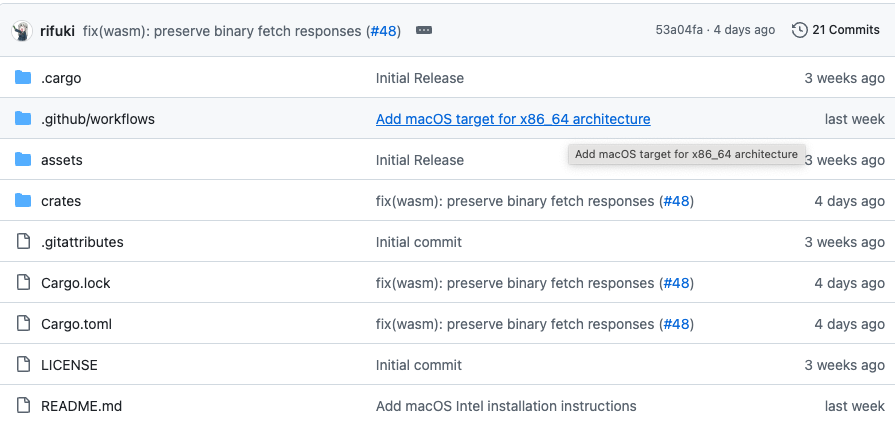
Task: Open commit hash 53a04fa
Action: [x=679, y=30]
